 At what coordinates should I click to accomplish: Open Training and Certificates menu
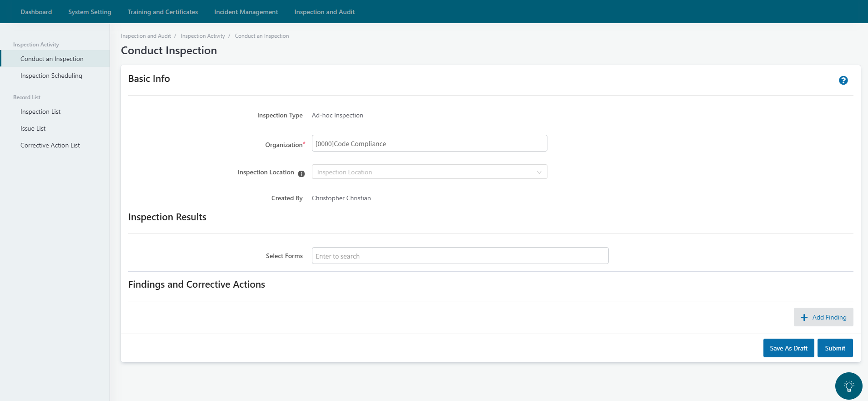tap(162, 12)
